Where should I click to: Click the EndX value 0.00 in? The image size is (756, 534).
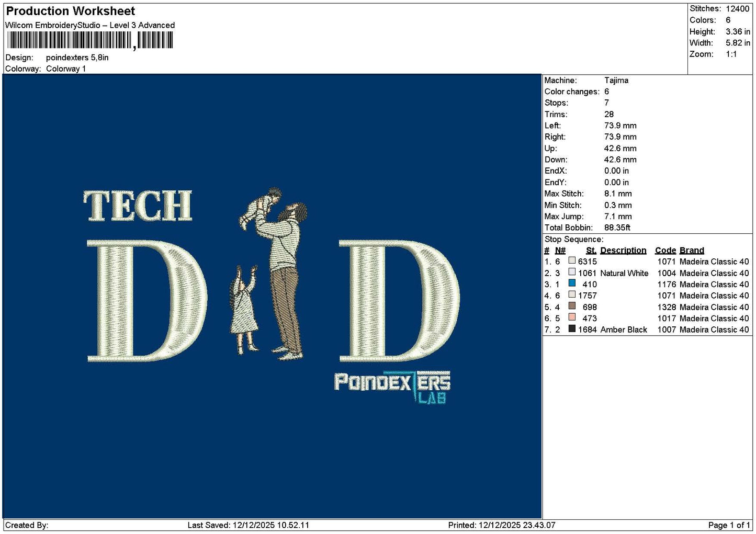pos(617,171)
